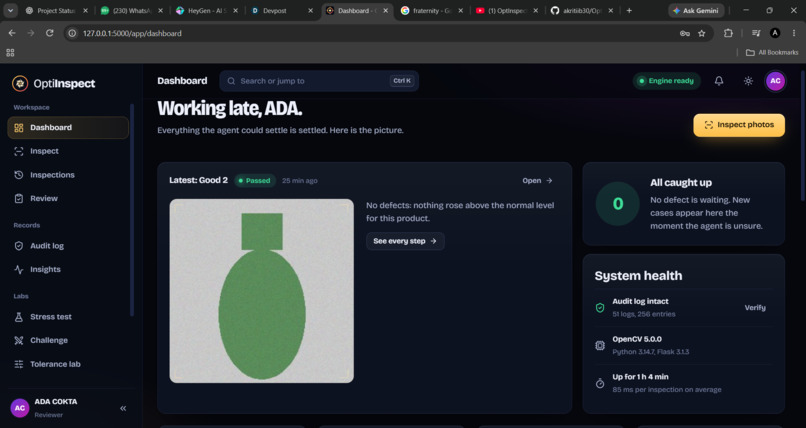Switch to Project Status tab
806x428 pixels.
[x=56, y=10]
